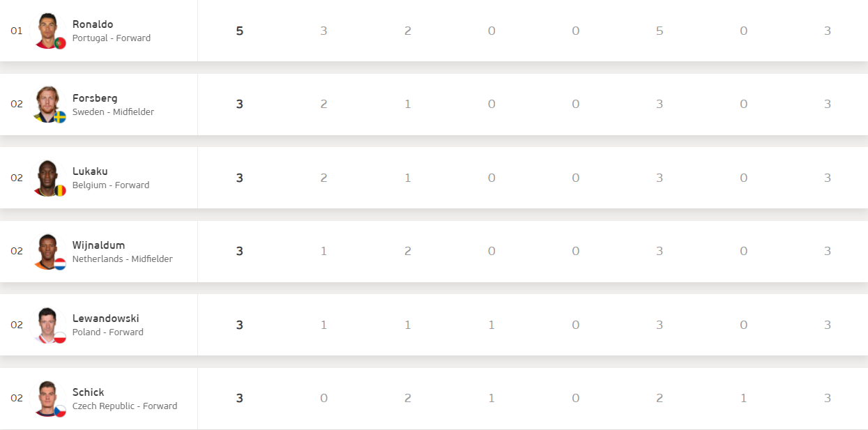Select the Wijnaldum name link
Image resolution: width=868 pixels, height=430 pixels.
tap(98, 245)
